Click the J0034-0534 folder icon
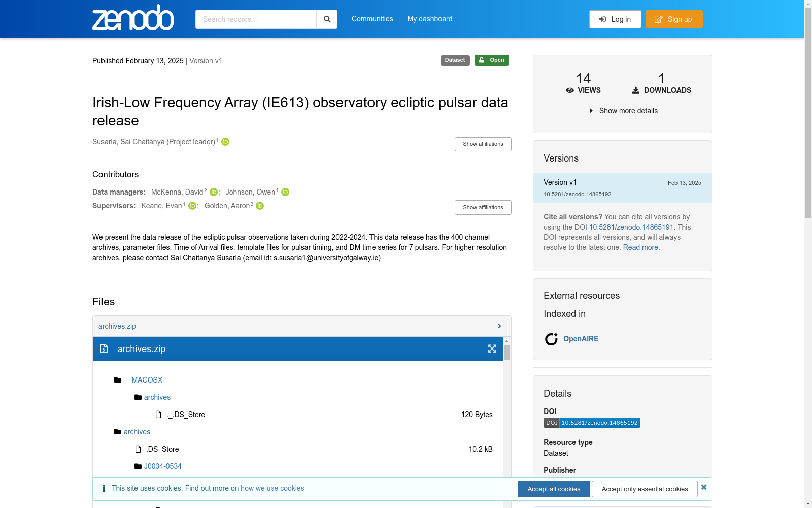This screenshot has height=508, width=812. [x=138, y=466]
